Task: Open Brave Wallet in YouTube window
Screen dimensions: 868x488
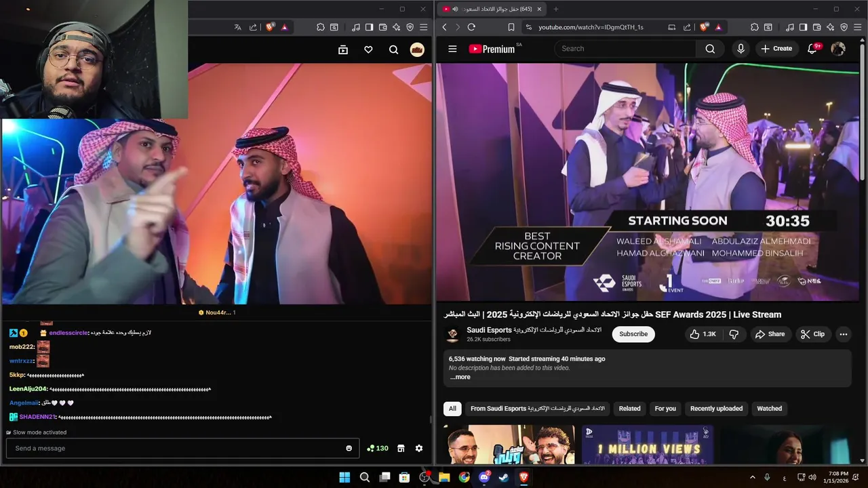Action: point(816,27)
